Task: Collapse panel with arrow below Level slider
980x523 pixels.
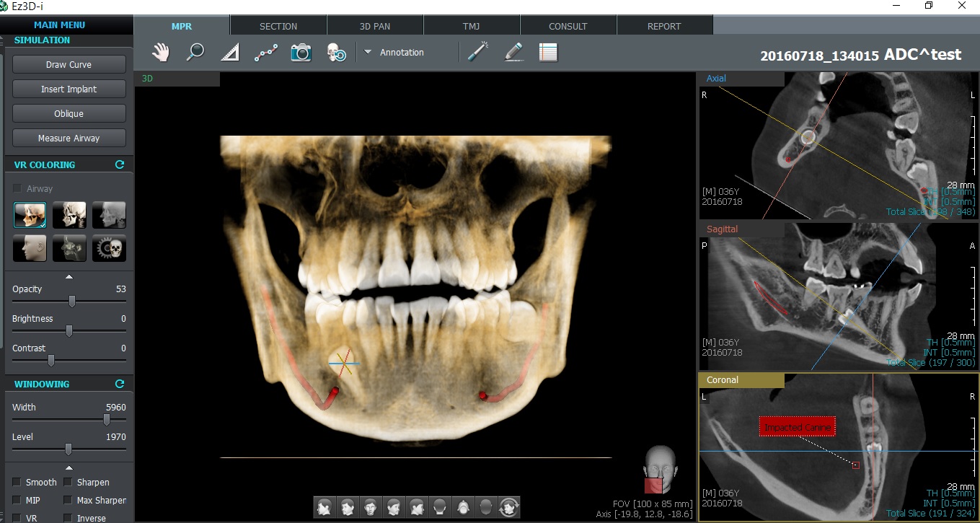Action: [69, 467]
